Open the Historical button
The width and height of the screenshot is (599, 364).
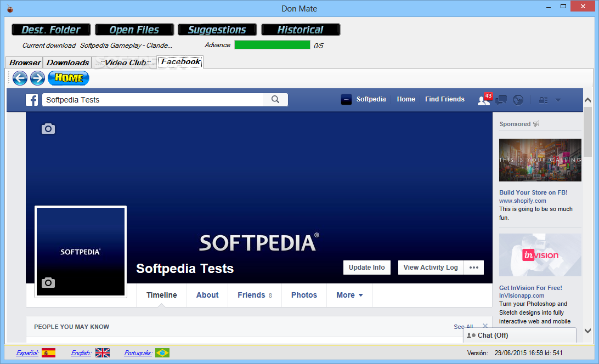301,30
